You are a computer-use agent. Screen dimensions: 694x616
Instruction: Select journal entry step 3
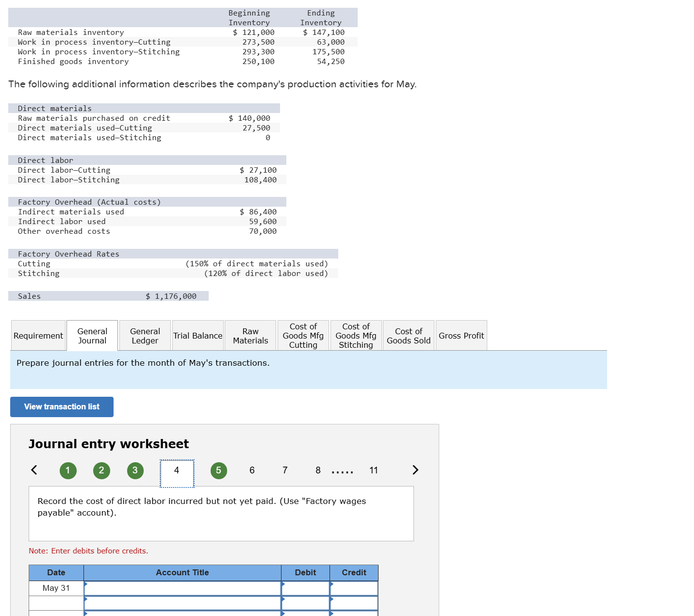135,470
